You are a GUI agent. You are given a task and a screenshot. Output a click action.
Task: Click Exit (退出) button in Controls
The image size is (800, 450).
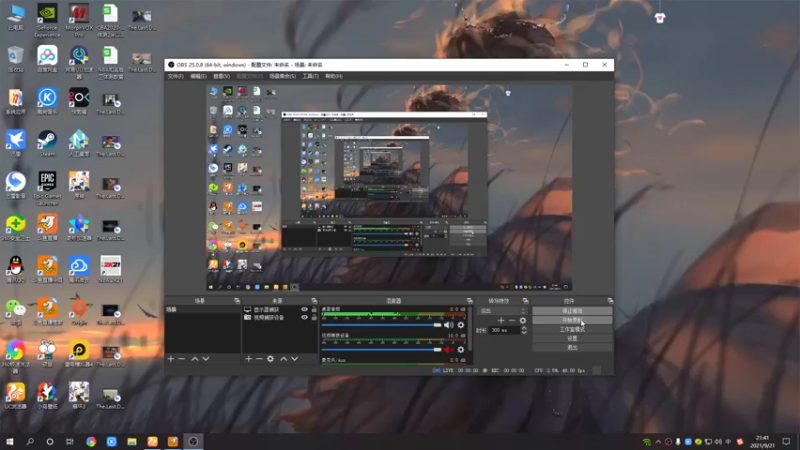tap(572, 347)
